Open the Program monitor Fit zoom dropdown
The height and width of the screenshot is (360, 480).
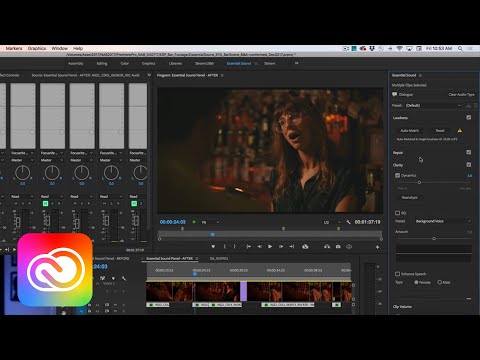click(x=210, y=222)
